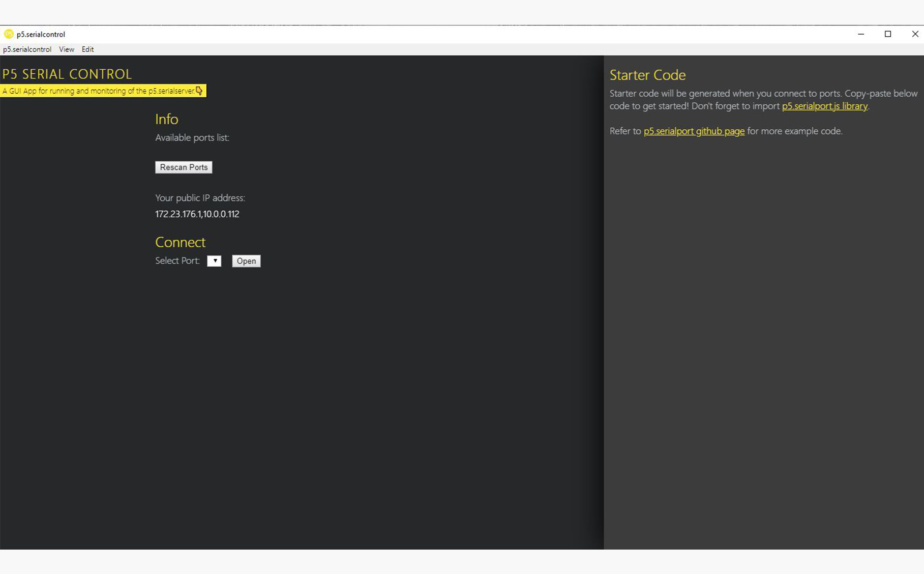The height and width of the screenshot is (574, 924).
Task: Click the Connect section heading
Action: click(180, 242)
